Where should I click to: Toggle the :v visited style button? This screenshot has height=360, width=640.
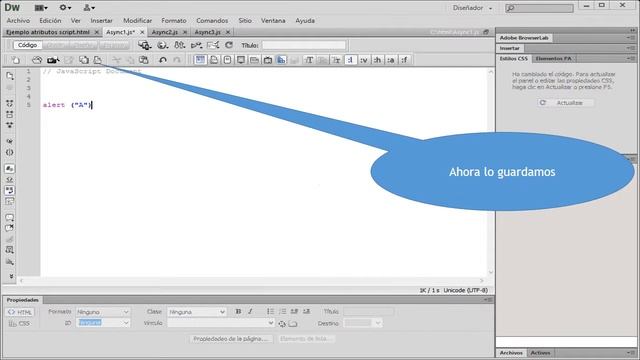[x=364, y=60]
